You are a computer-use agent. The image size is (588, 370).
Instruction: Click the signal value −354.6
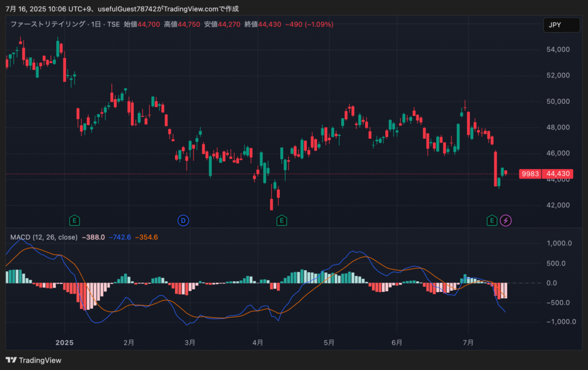click(146, 237)
